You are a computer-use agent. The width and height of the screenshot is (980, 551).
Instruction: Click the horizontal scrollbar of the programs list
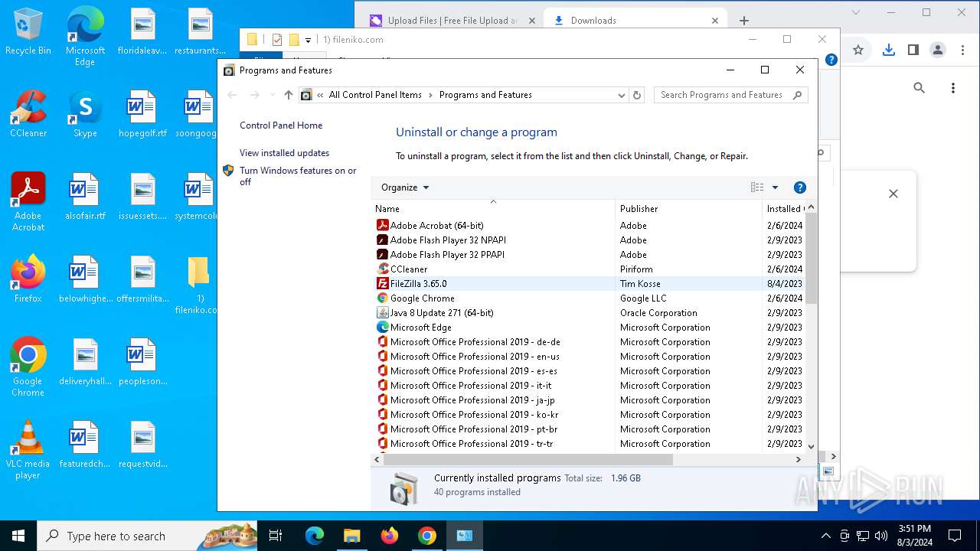(x=528, y=459)
